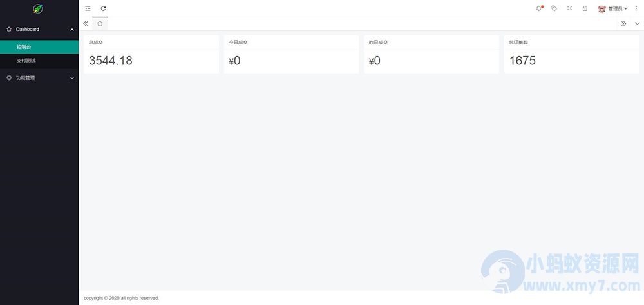
Task: Click the admin avatar picture
Action: click(x=601, y=8)
